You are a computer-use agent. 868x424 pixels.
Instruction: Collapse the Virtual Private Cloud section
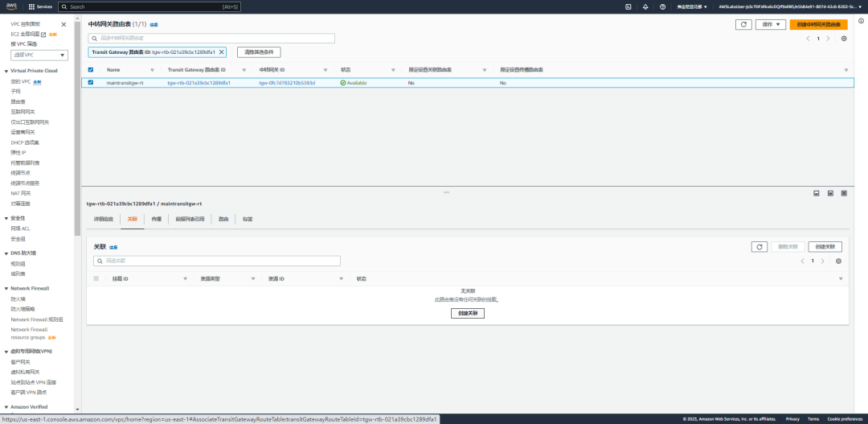6,71
